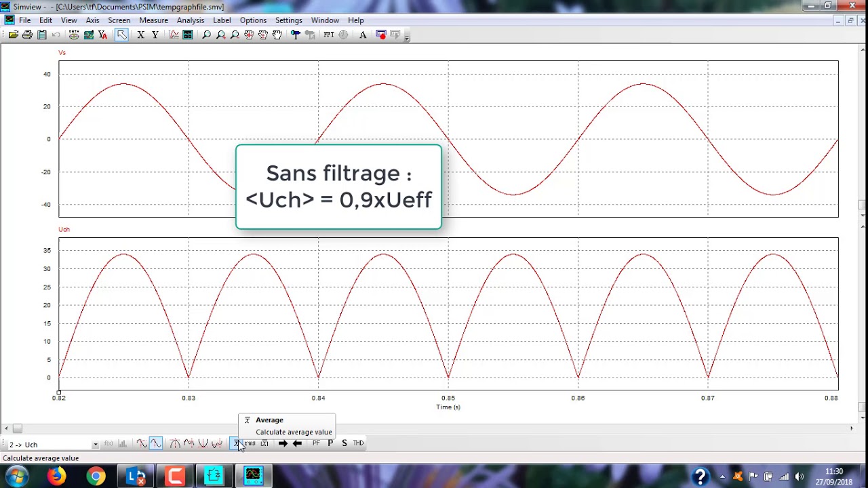The width and height of the screenshot is (868, 488).
Task: Open the Analysis menu
Action: pos(191,20)
